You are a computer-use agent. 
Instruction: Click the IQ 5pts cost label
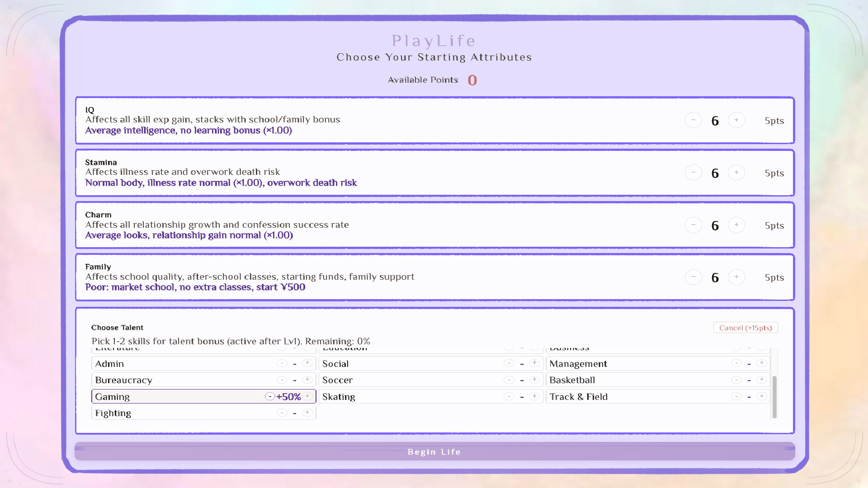(774, 121)
